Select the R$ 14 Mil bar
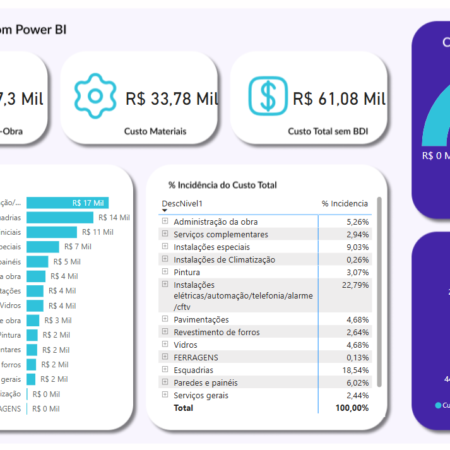The height and width of the screenshot is (450, 450). tap(60, 218)
